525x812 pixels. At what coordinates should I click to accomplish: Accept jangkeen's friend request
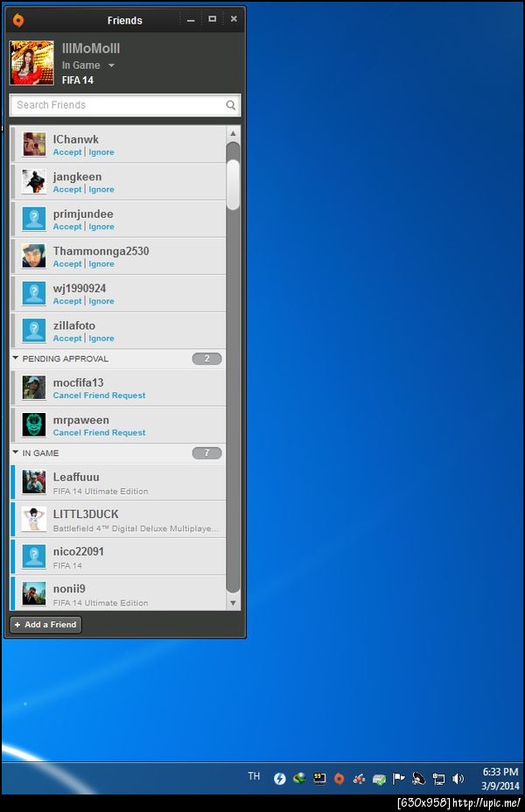click(67, 190)
